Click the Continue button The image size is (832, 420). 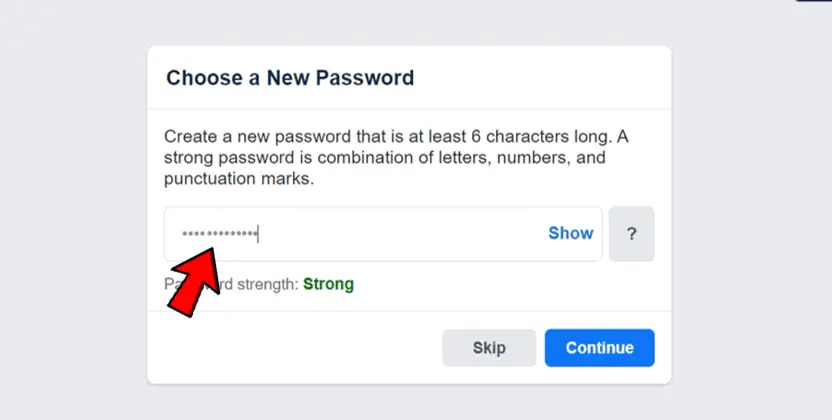pyautogui.click(x=600, y=348)
